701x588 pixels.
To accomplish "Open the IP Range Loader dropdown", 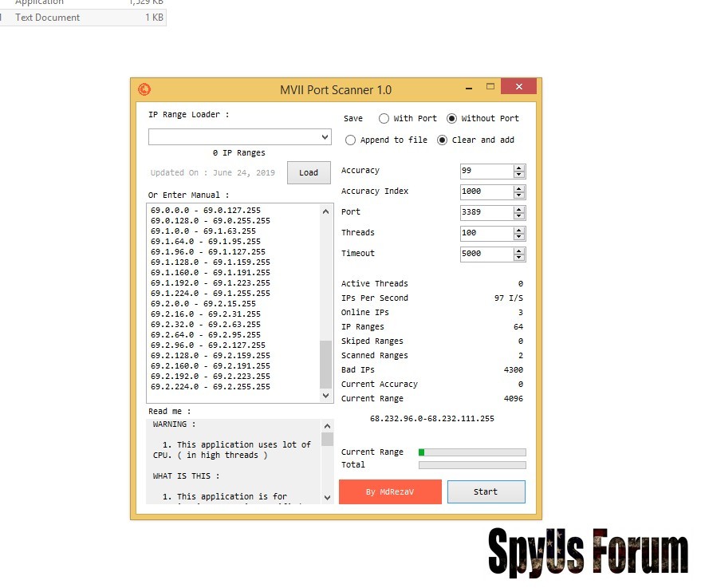I will click(324, 137).
